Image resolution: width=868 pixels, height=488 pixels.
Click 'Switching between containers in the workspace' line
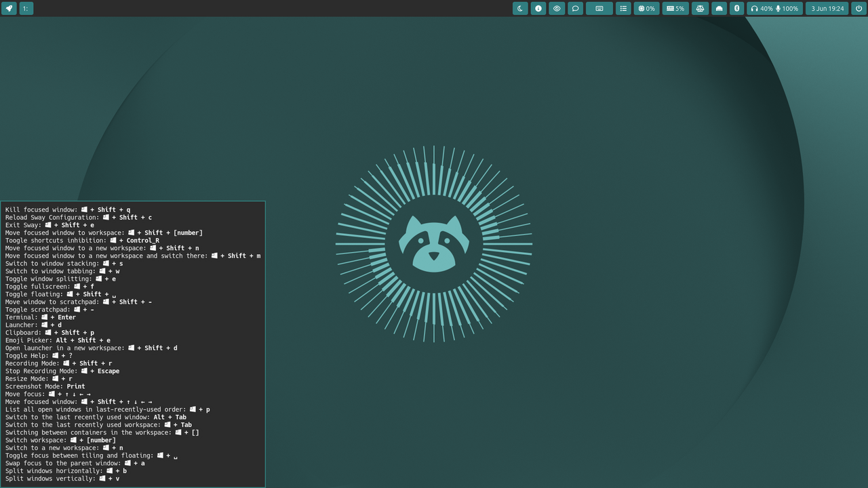point(102,432)
